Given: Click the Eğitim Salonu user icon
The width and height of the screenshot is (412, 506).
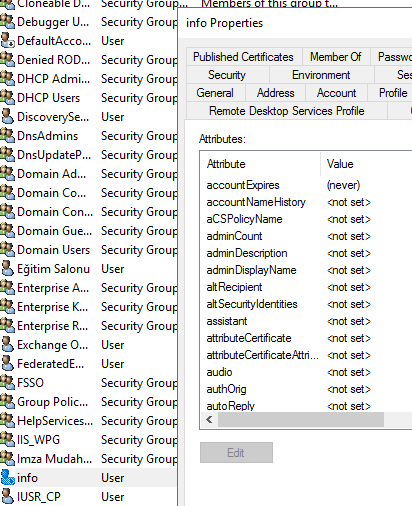Looking at the screenshot, I should pos(7,268).
